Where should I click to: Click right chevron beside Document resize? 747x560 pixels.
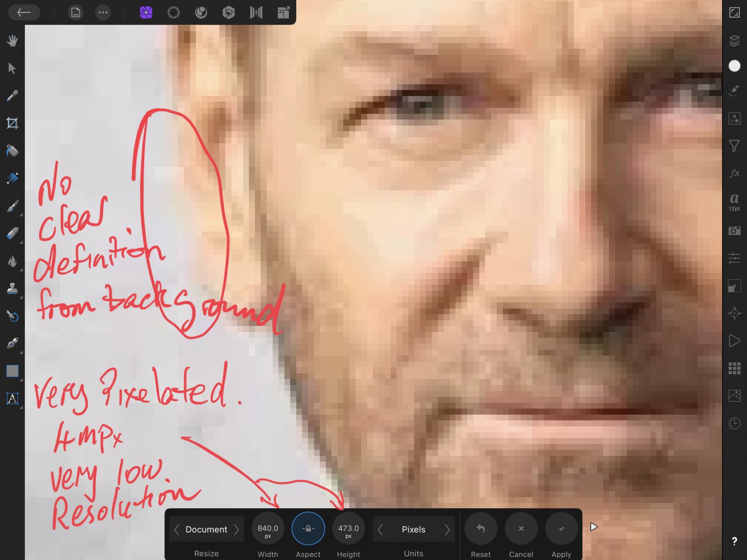(237, 530)
